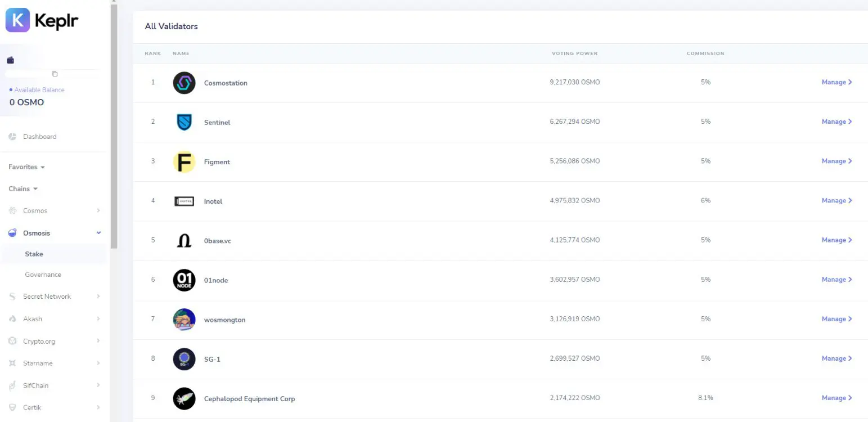The width and height of the screenshot is (868, 422).
Task: Click the Sentinel validator shield logo
Action: point(184,122)
